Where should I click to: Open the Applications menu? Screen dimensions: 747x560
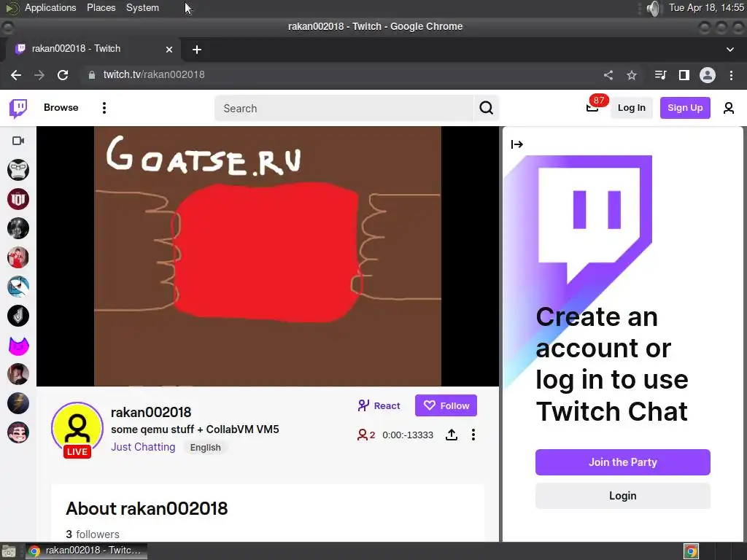pos(50,7)
